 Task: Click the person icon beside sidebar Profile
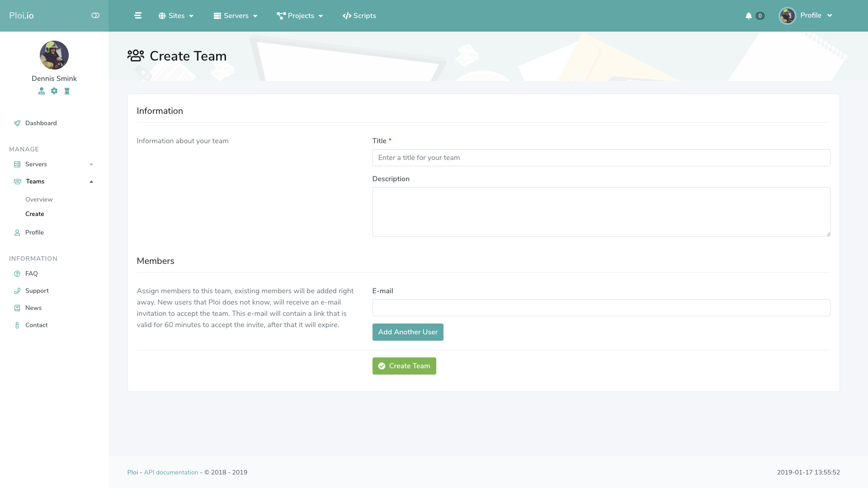tap(17, 233)
